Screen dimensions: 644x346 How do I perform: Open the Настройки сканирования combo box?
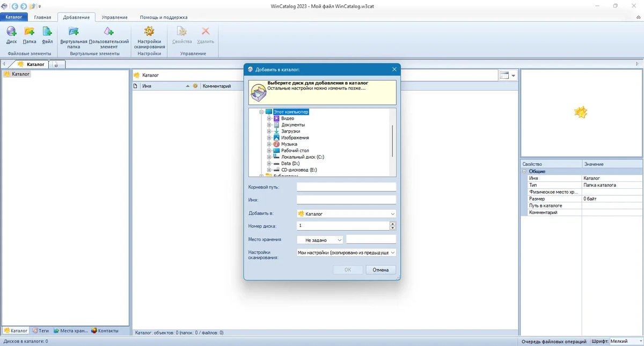click(x=346, y=253)
